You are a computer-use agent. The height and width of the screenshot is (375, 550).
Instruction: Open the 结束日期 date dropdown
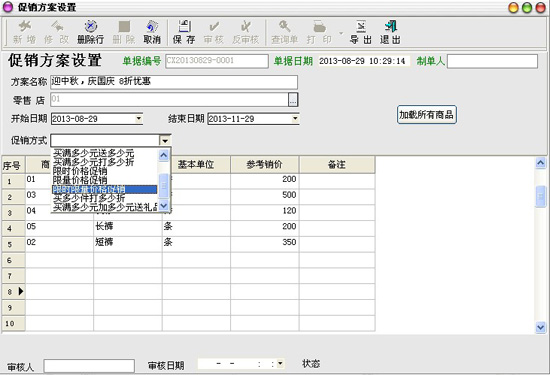(x=295, y=119)
